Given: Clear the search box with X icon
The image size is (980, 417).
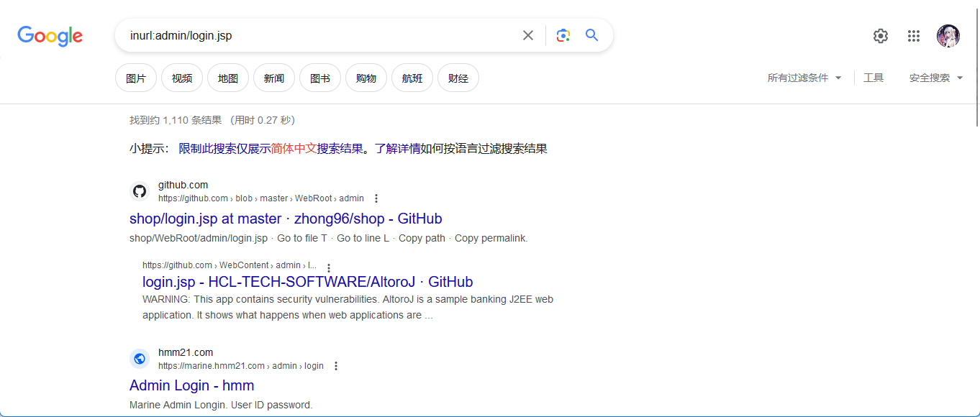Looking at the screenshot, I should 528,35.
